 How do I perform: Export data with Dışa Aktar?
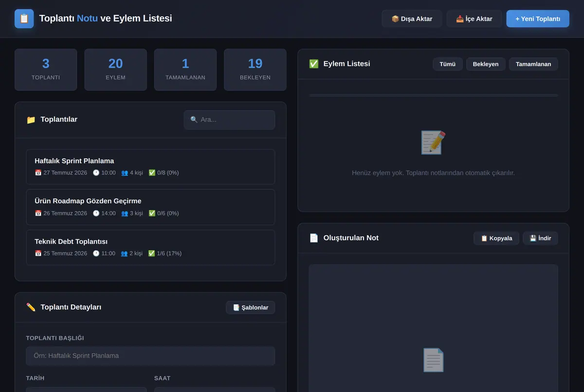(412, 19)
